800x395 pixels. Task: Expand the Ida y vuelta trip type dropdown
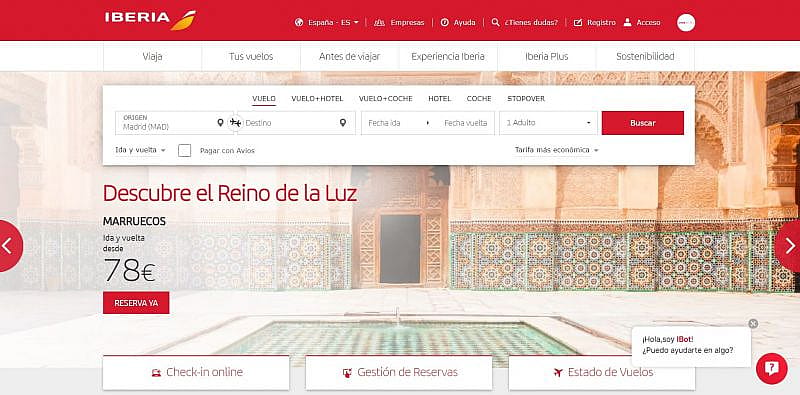[x=140, y=150]
